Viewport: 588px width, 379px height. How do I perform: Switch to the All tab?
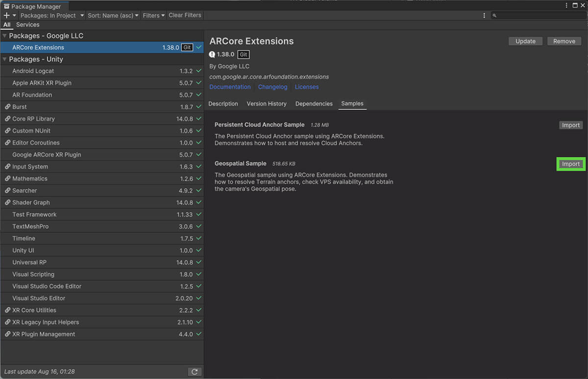[x=7, y=25]
